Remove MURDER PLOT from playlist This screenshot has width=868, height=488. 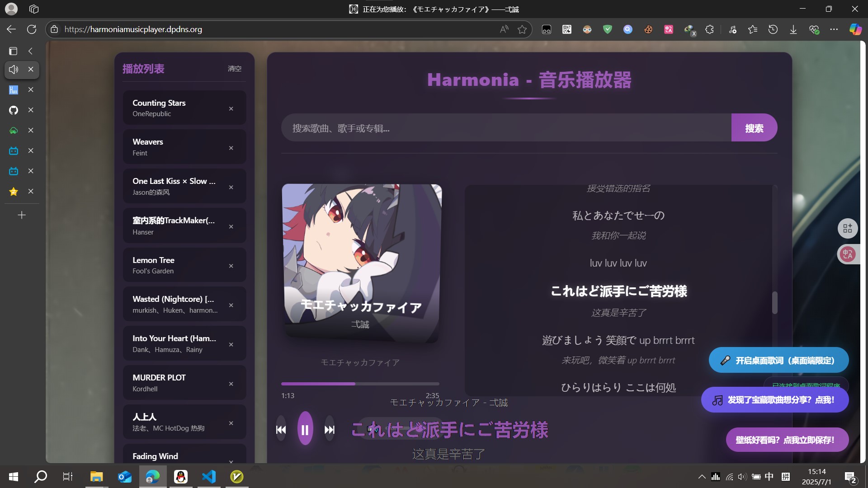point(231,384)
